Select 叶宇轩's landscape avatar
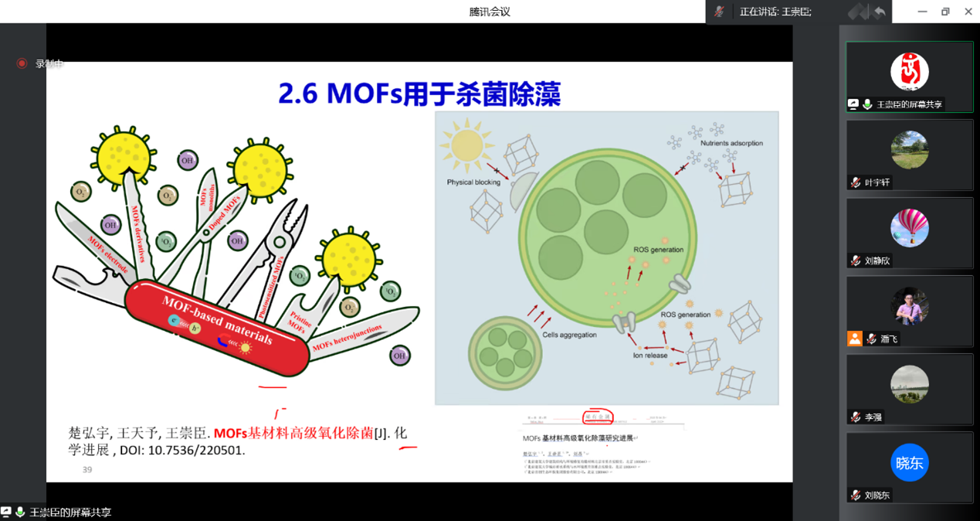The width and height of the screenshot is (980, 521). [909, 150]
